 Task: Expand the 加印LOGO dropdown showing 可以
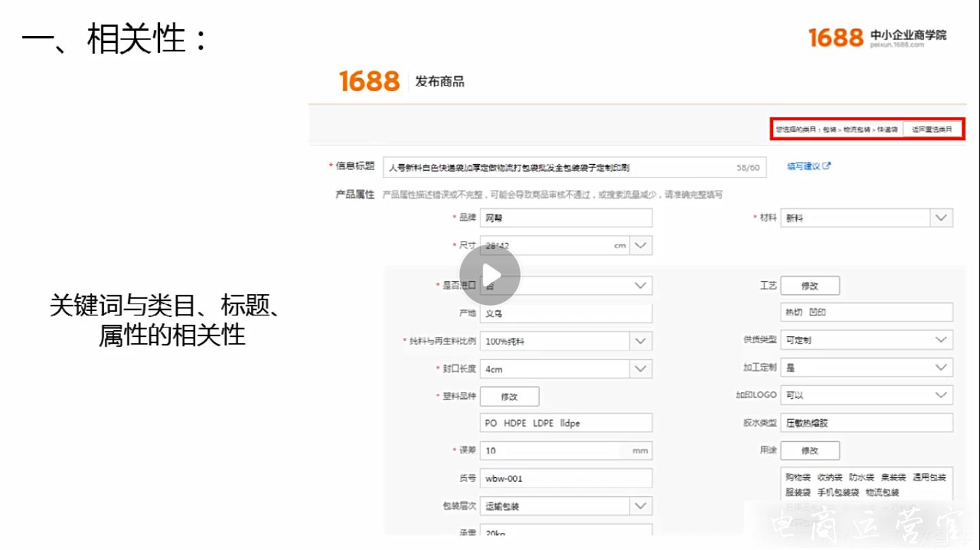pos(866,395)
